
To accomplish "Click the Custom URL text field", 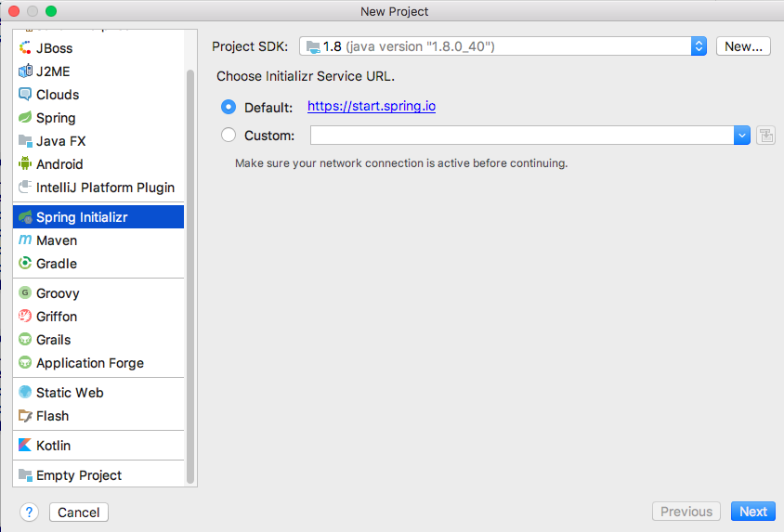I will click(521, 136).
